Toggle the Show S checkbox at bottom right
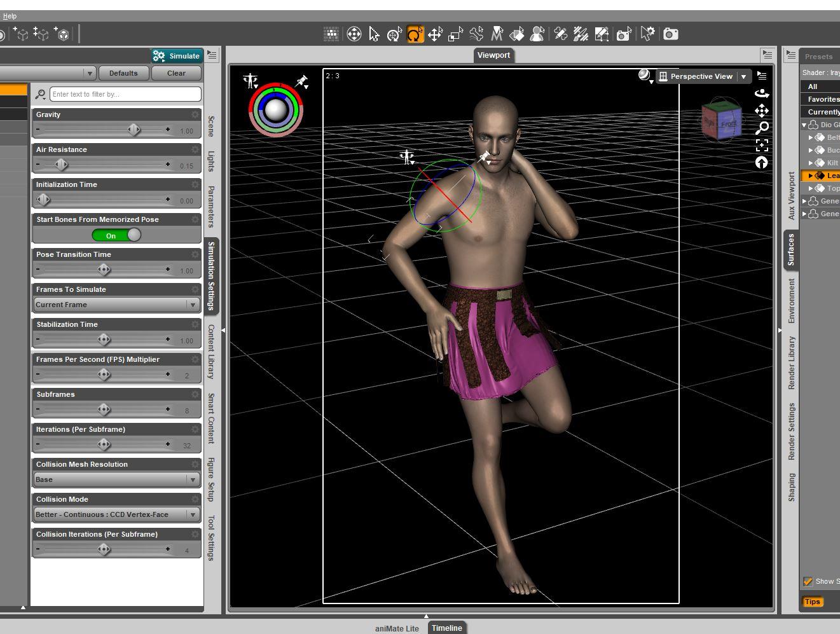 808,581
